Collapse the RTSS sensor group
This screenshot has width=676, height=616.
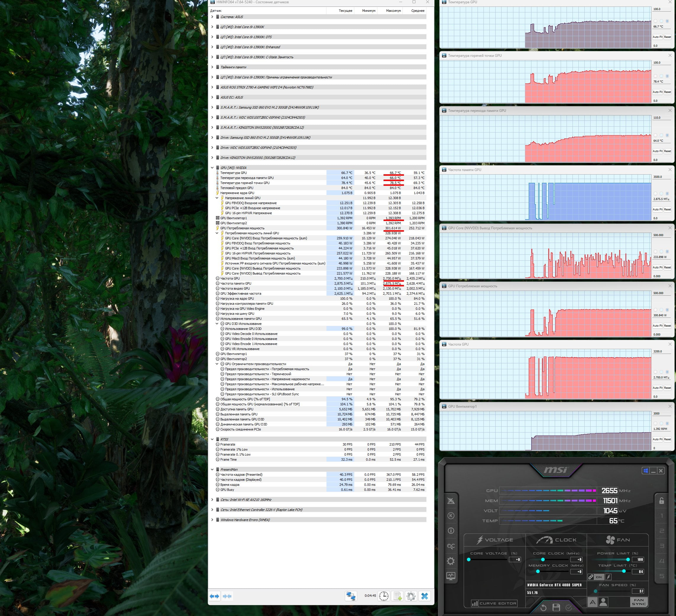pos(212,439)
